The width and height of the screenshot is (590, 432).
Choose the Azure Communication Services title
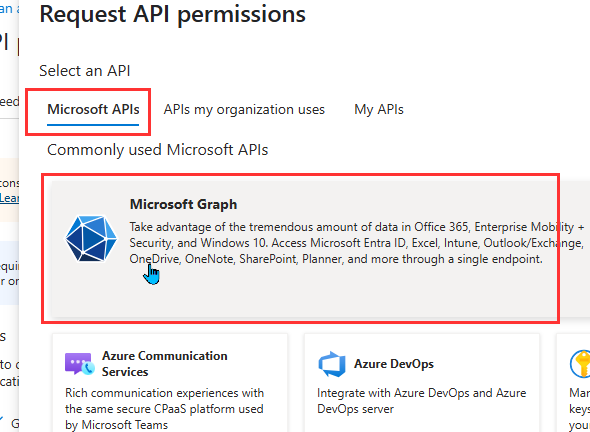tap(164, 364)
